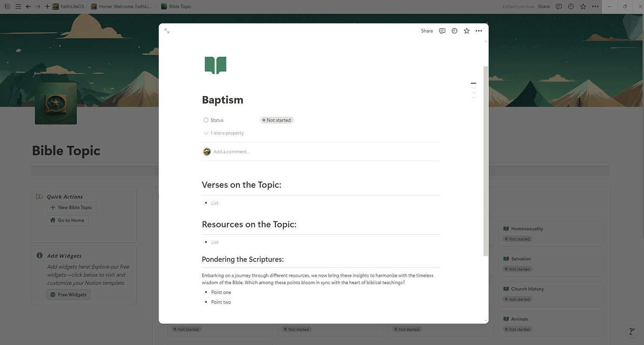Image resolution: width=644 pixels, height=345 pixels.
Task: Open comments icon in Baptism modal header
Action: [442, 31]
